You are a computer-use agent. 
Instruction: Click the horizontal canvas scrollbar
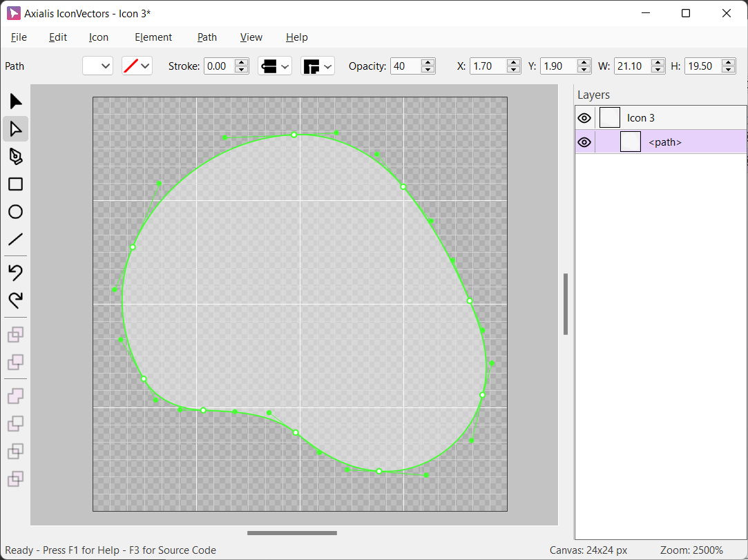(x=292, y=533)
